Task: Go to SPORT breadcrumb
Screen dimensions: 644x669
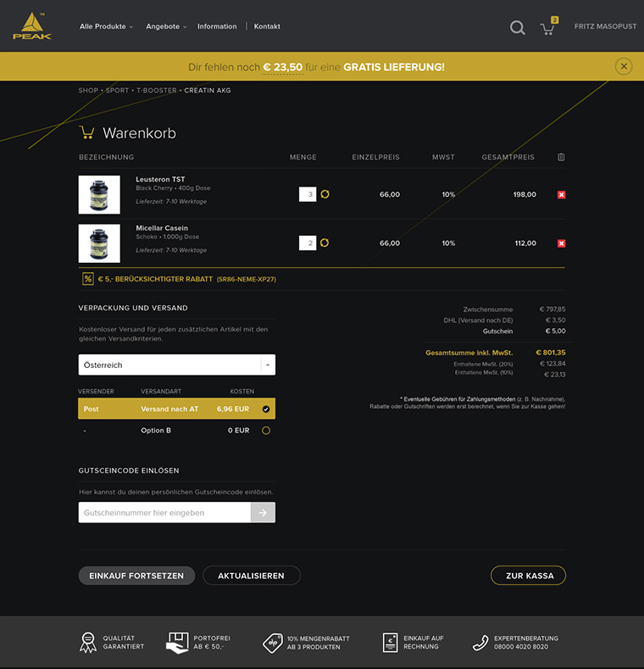Action: pos(117,91)
